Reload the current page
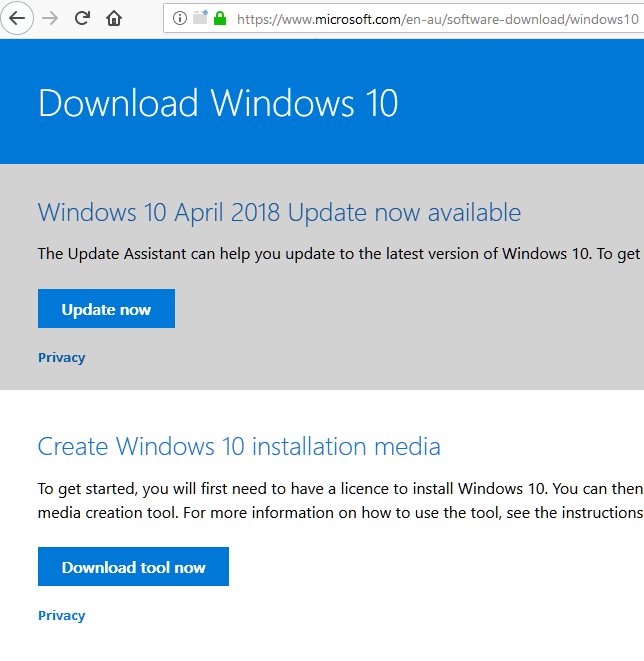Screen dimensions: 644x661 pos(82,18)
